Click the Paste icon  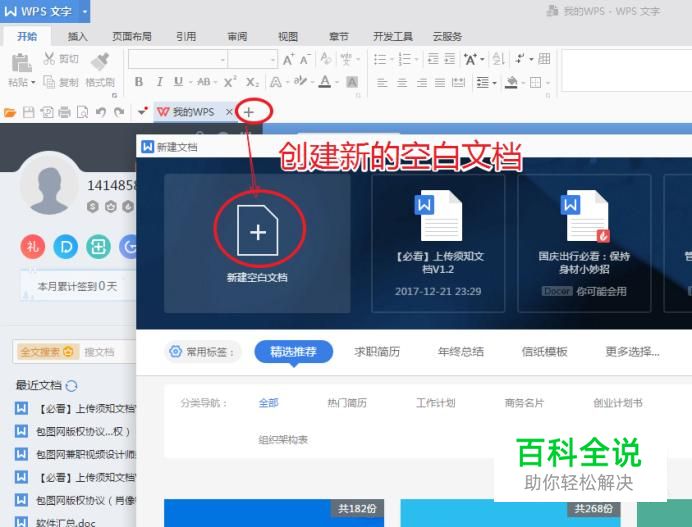click(x=21, y=62)
